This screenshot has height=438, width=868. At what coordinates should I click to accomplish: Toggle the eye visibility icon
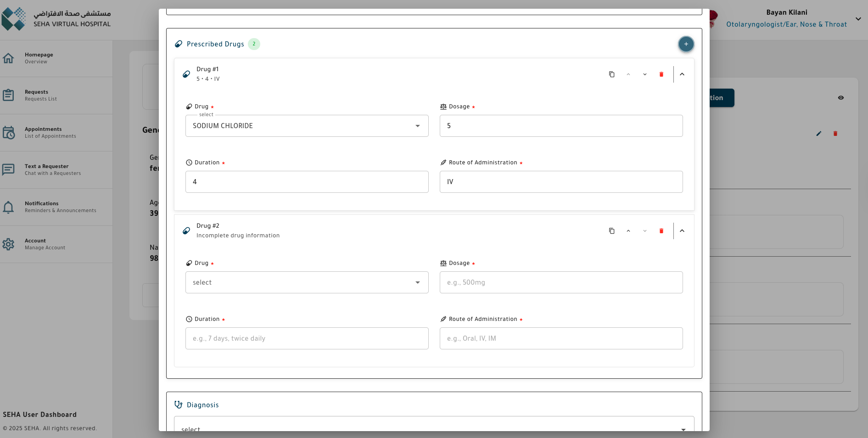point(840,98)
